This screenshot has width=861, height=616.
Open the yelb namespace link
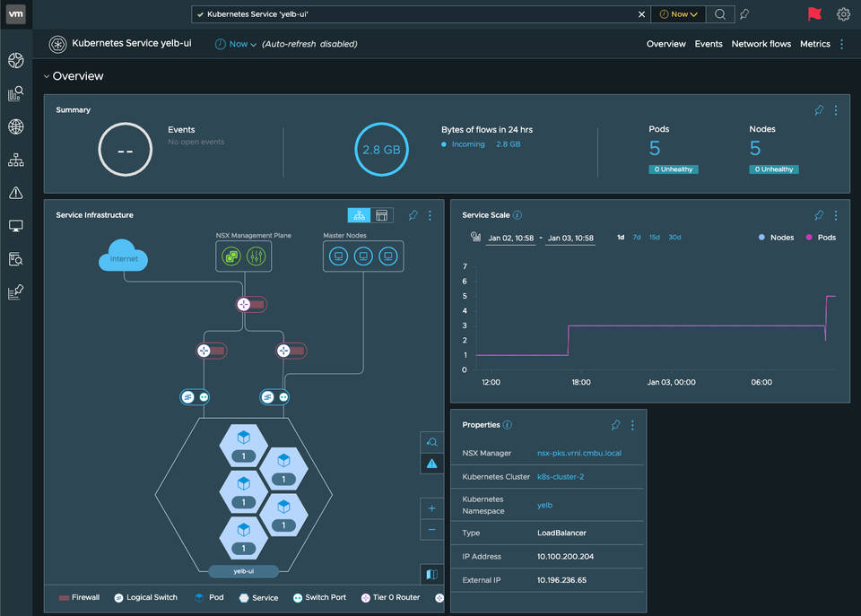pos(544,506)
